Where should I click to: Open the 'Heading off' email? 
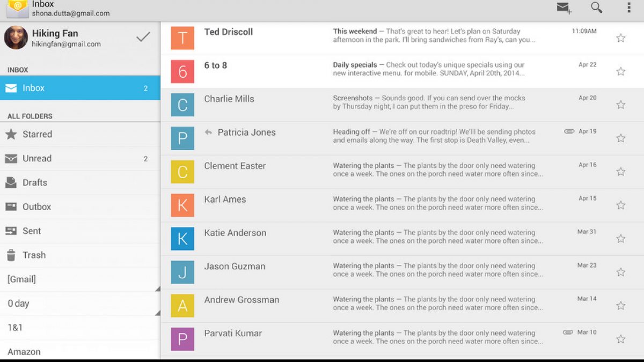(x=402, y=138)
